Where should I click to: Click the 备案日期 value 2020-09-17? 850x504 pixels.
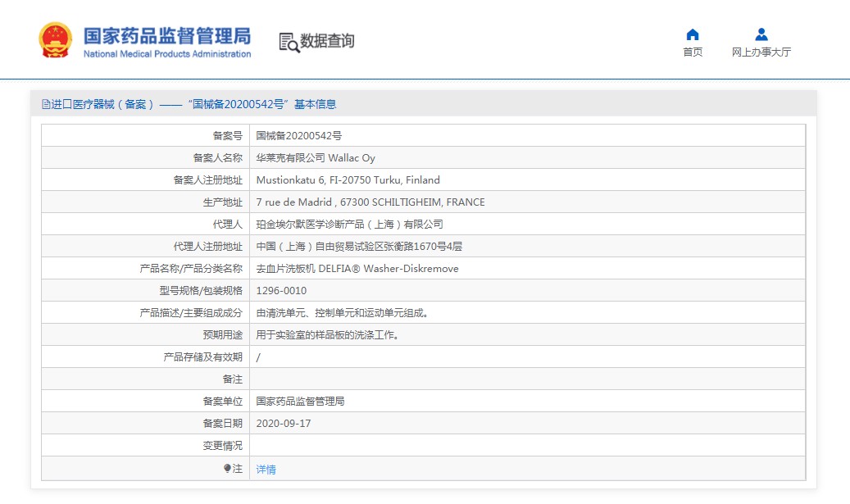point(284,423)
